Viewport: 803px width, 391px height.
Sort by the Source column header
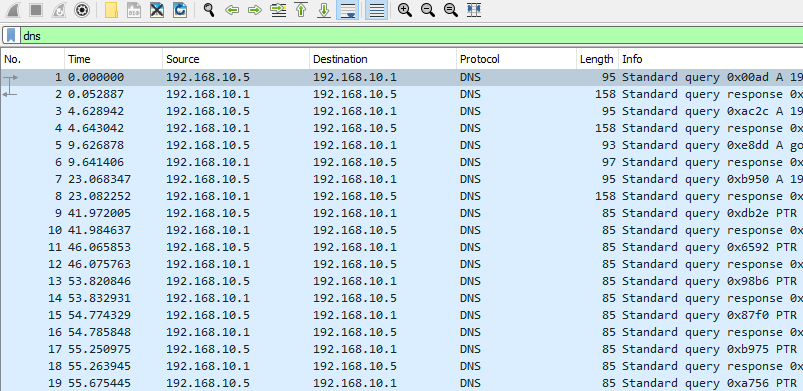pyautogui.click(x=236, y=59)
